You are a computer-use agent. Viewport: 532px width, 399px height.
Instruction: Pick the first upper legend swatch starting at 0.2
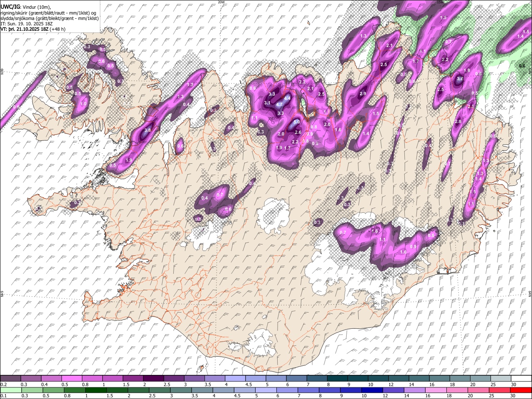(x=10, y=379)
